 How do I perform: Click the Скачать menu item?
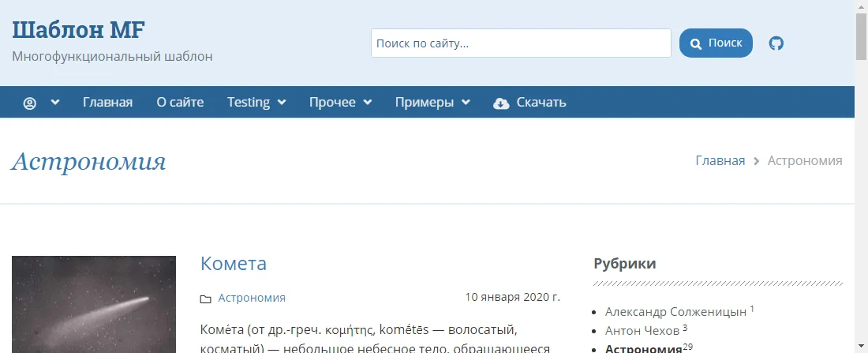(x=541, y=103)
